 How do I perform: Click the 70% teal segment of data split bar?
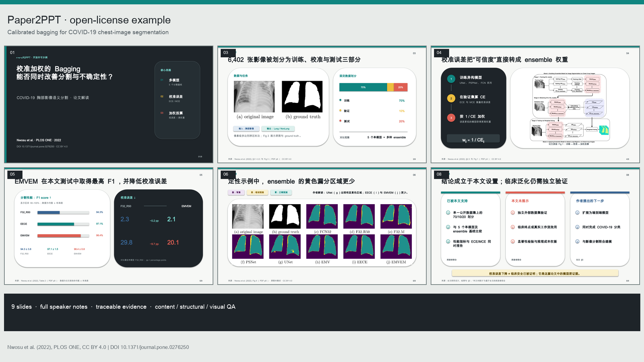363,87
